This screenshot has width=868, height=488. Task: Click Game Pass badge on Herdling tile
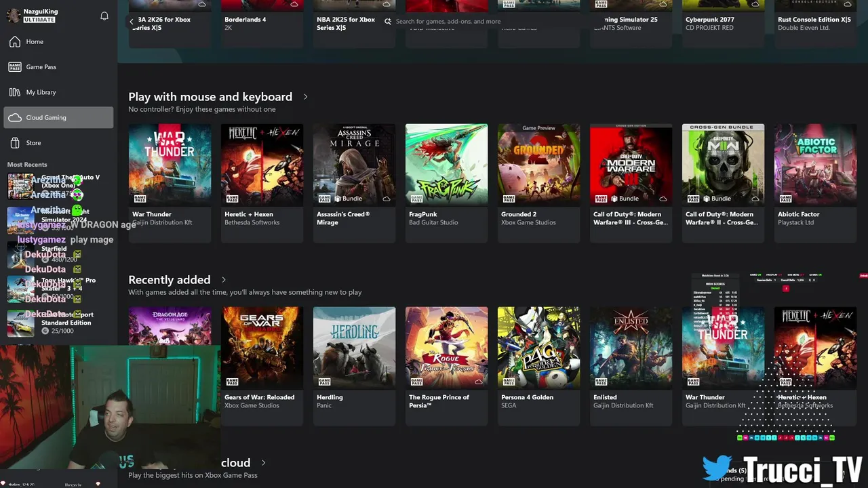click(x=324, y=382)
